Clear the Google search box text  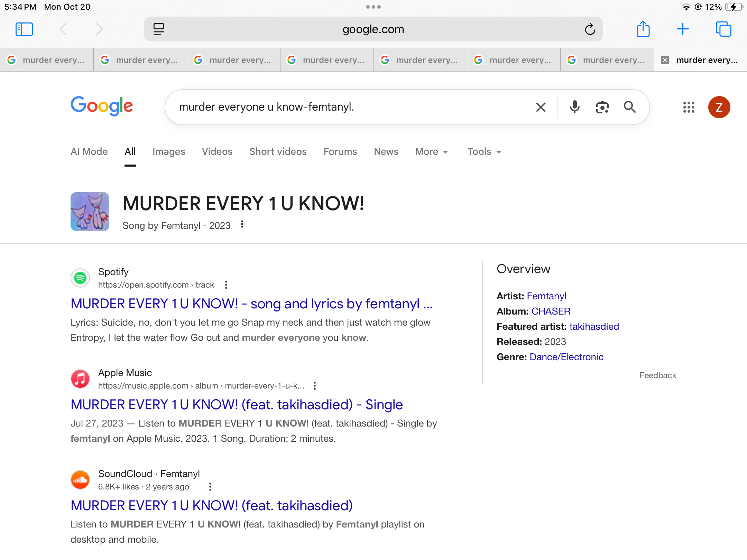pyautogui.click(x=541, y=107)
